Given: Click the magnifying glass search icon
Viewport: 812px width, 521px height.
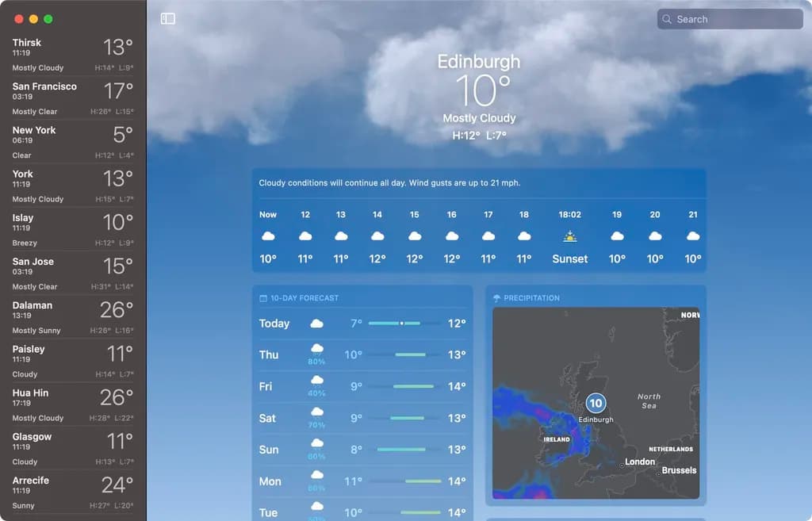Looking at the screenshot, I should coord(668,19).
